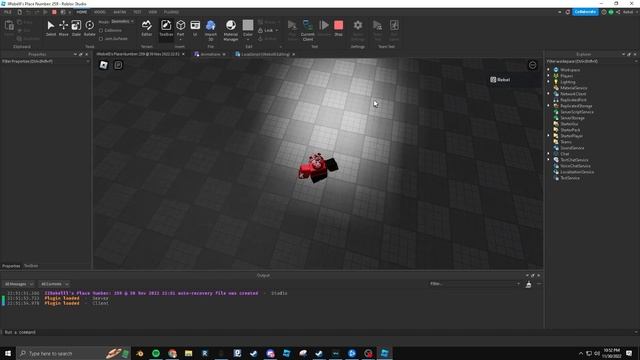Select ServerStorage in Explorer
The height and width of the screenshot is (360, 640).
coord(572,118)
